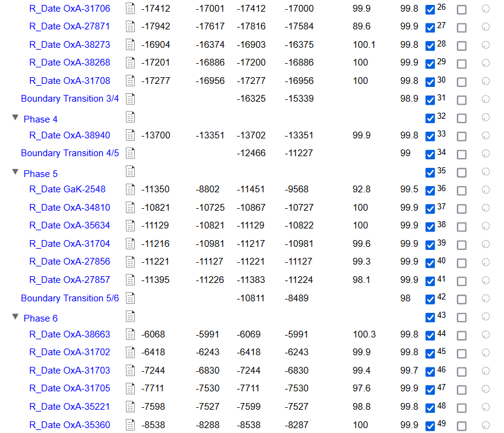This screenshot has height=433, width=504.
Task: Open the R_Date OxA-27871 link
Action: [x=70, y=26]
